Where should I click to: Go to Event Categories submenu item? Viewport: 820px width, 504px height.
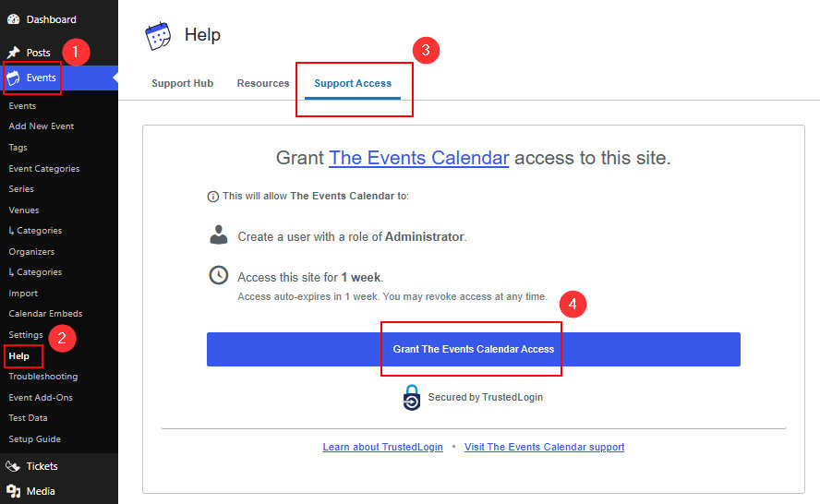[44, 169]
